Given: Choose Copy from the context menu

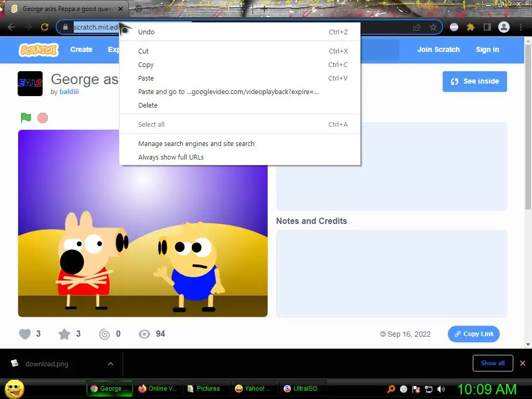Looking at the screenshot, I should 240,65.
